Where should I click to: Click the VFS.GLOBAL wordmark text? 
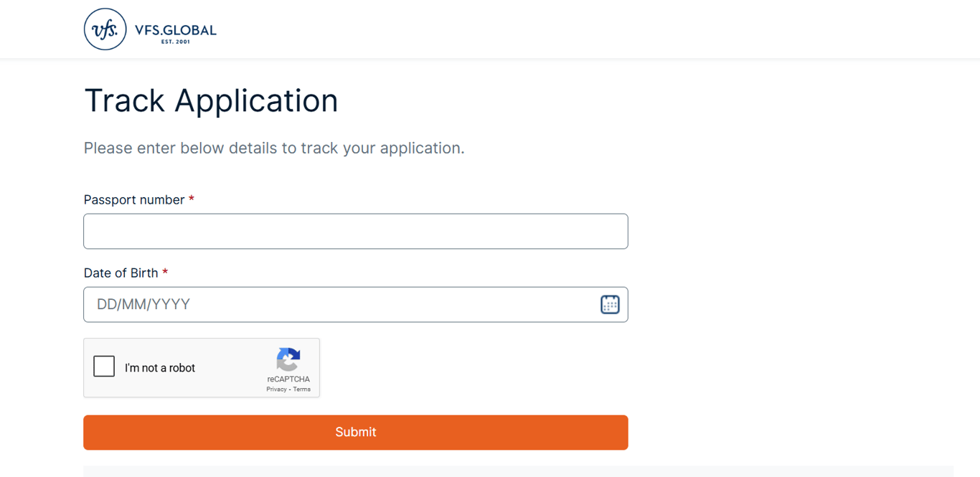point(175,30)
